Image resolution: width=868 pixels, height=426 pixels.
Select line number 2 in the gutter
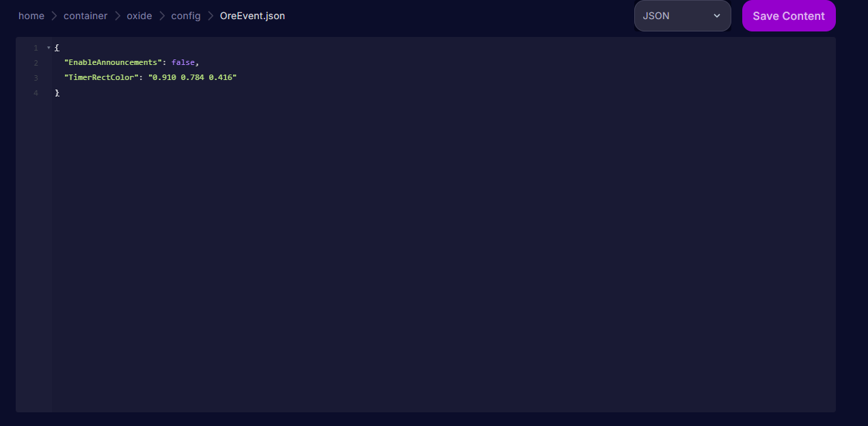point(36,63)
